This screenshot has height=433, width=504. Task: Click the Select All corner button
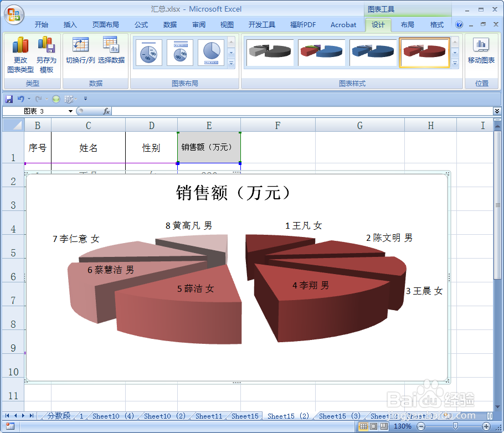pyautogui.click(x=13, y=125)
